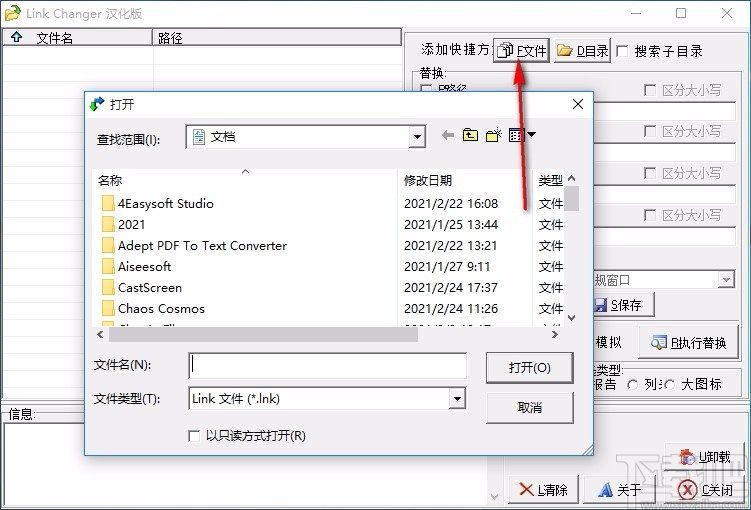Expand the 文件类型 Link 文件 dropdown

(x=457, y=398)
